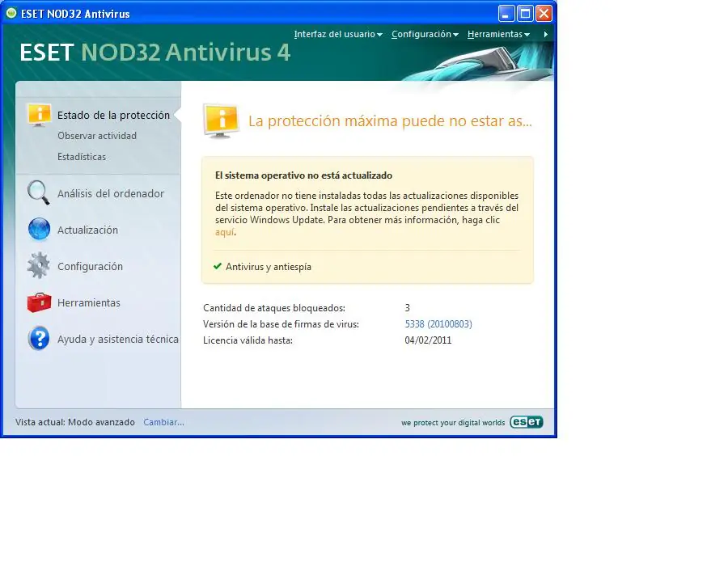Click the Cambiar... link to switch view mode
The height and width of the screenshot is (566, 728).
(x=163, y=422)
